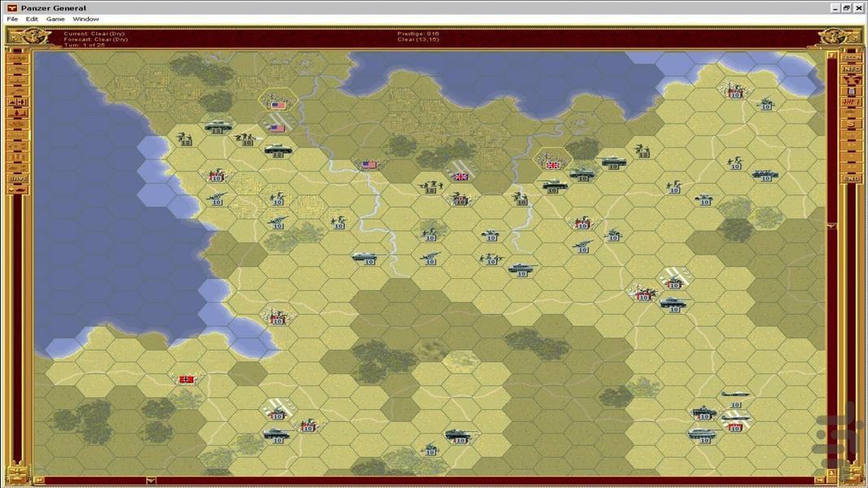Click the vertical scrollbar bottom arrow marker
The image size is (868, 488).
pos(831,226)
